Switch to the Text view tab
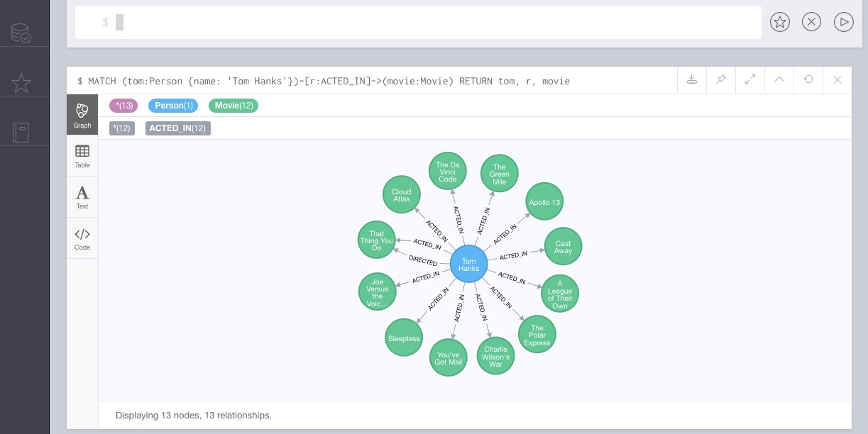The height and width of the screenshot is (434, 868). (82, 197)
